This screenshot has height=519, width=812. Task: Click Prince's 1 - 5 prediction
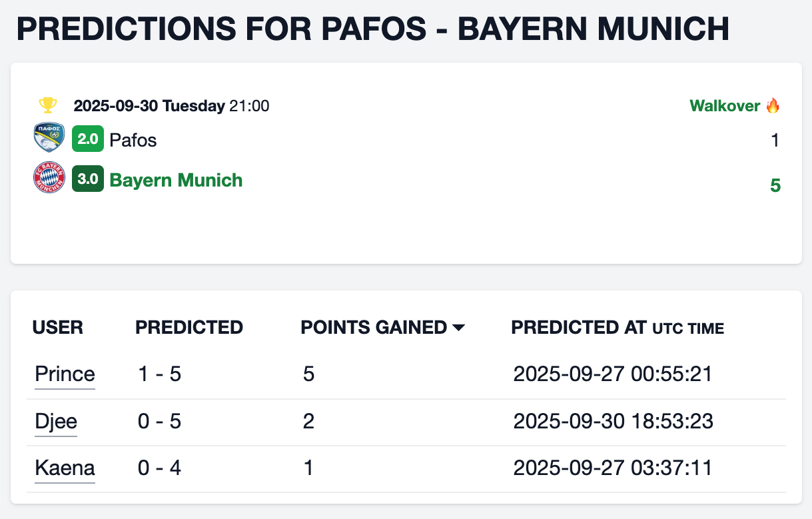coord(159,374)
